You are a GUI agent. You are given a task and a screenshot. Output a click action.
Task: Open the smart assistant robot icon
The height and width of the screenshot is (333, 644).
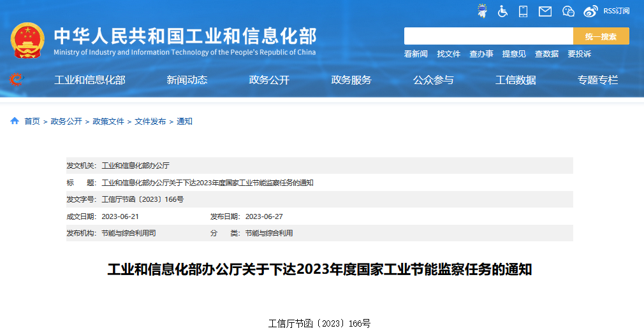tap(482, 11)
